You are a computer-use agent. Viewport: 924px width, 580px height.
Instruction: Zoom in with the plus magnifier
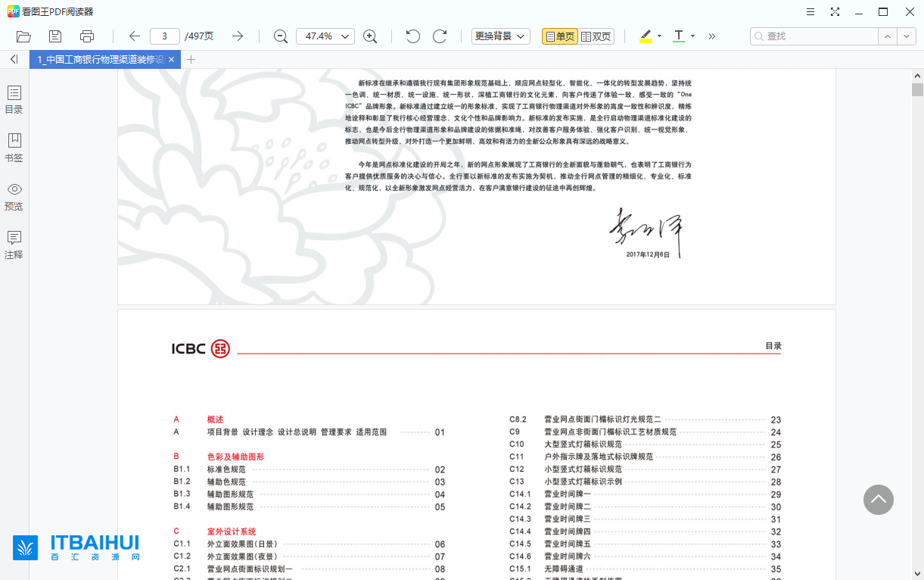coord(370,36)
